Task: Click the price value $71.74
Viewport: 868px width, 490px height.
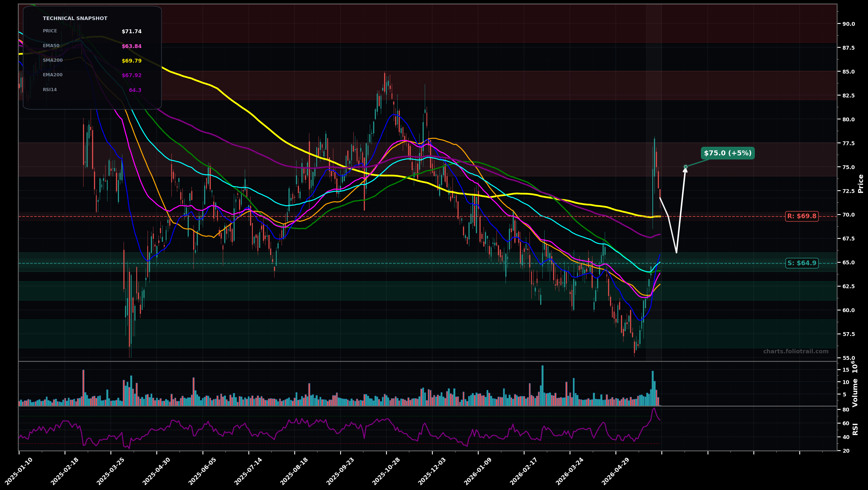Action: pyautogui.click(x=131, y=32)
